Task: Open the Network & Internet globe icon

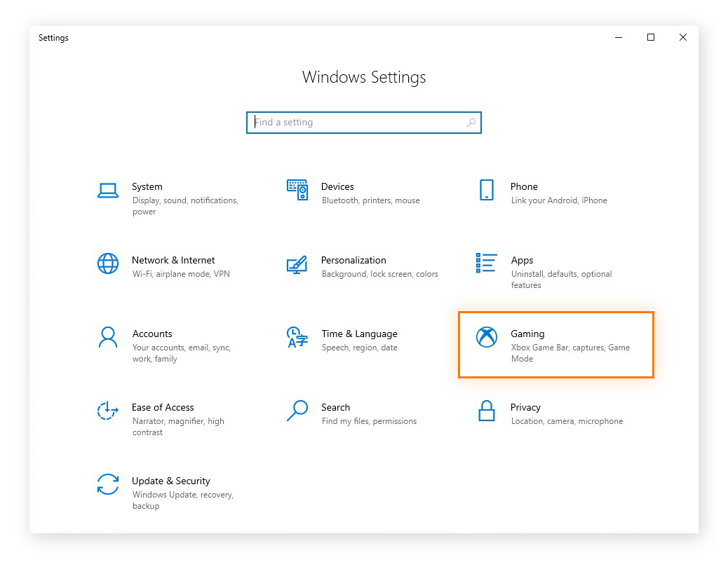Action: (108, 263)
